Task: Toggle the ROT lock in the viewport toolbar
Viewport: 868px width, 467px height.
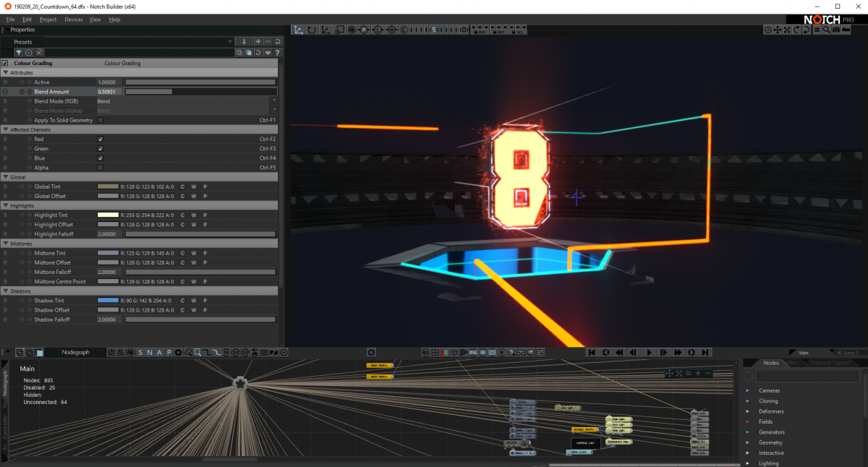Action: tap(498, 31)
